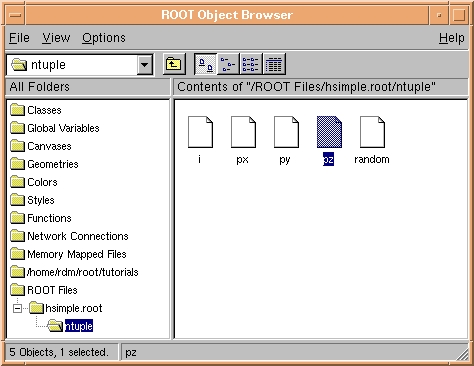
Task: Open the Help menu
Action: (x=451, y=38)
